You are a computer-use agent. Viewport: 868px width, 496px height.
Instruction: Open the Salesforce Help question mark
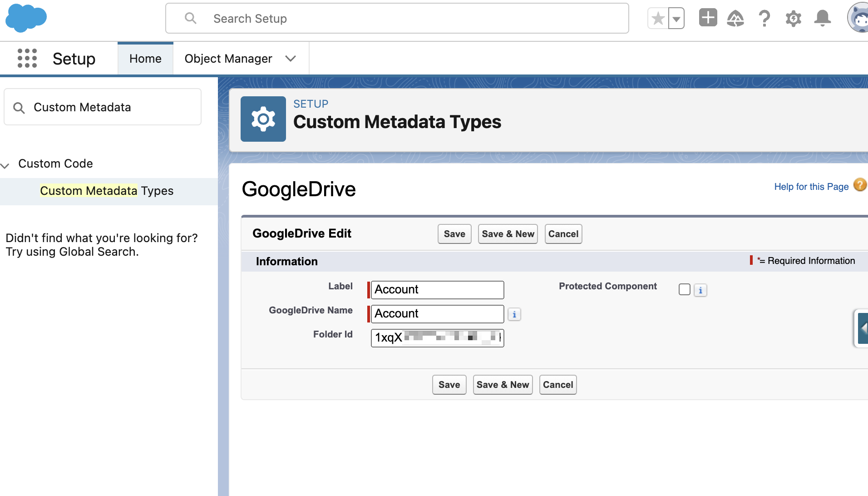coord(764,19)
